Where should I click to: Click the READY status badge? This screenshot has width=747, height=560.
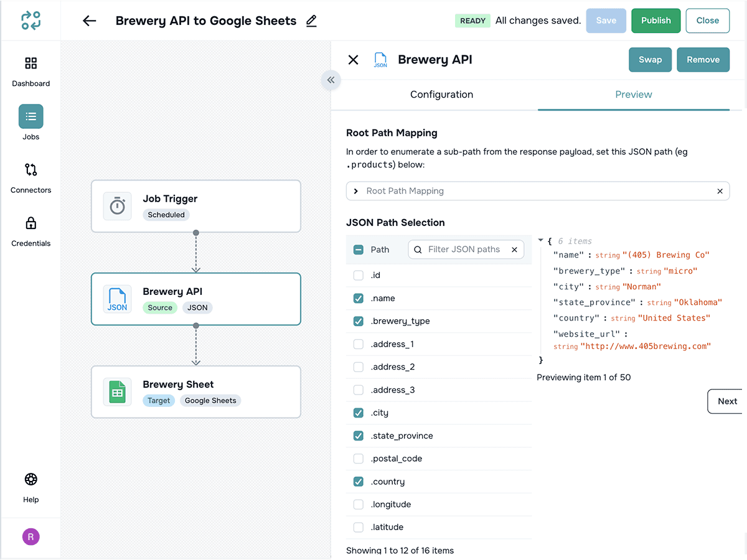click(472, 21)
